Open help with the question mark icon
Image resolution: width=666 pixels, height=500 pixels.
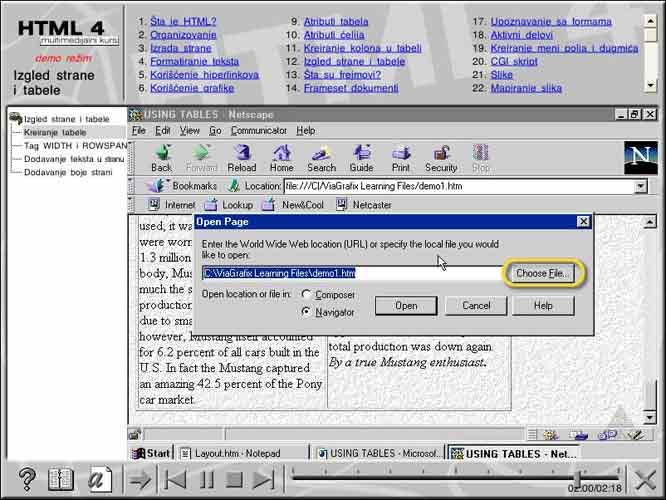[x=27, y=480]
